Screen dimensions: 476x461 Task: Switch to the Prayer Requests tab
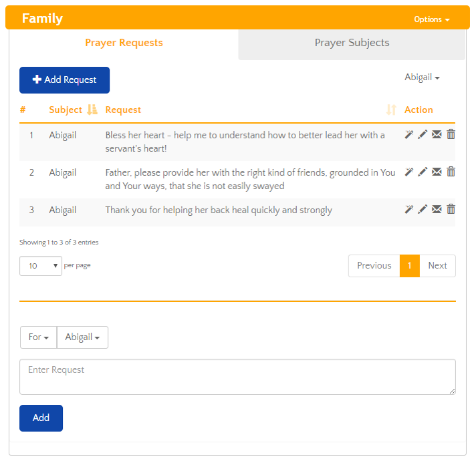click(x=124, y=43)
